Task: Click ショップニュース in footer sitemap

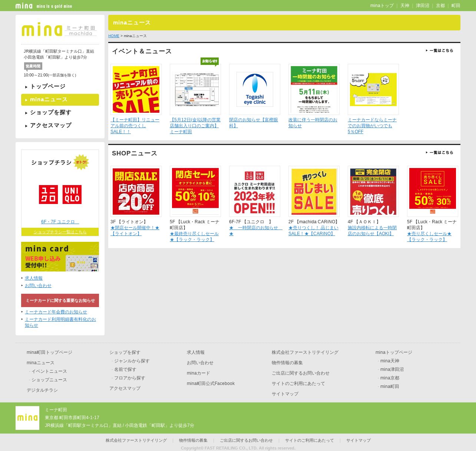Action: (49, 380)
